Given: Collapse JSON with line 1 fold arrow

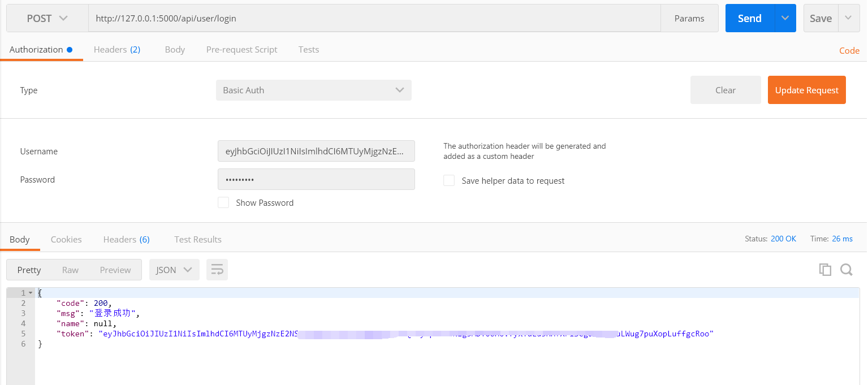Looking at the screenshot, I should pyautogui.click(x=31, y=293).
